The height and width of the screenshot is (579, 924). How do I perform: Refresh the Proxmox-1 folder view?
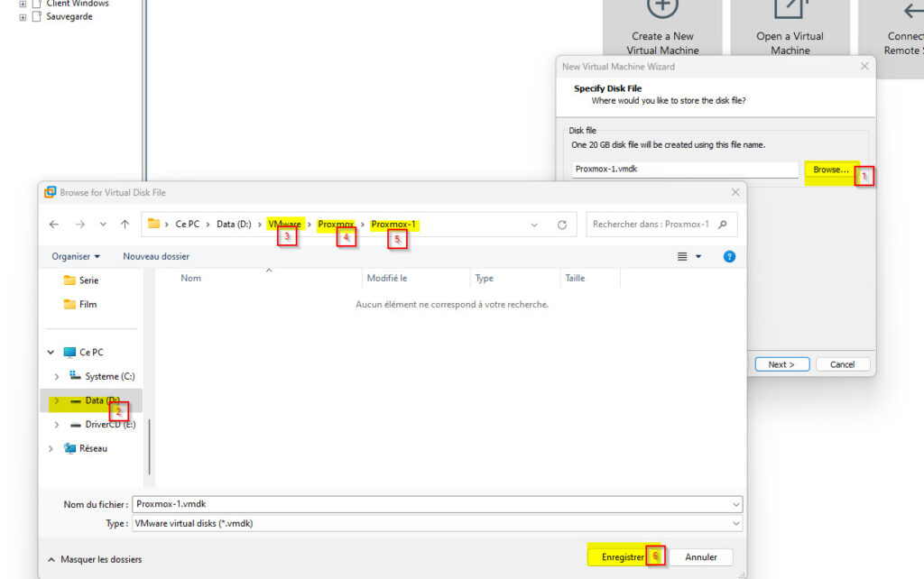click(562, 225)
